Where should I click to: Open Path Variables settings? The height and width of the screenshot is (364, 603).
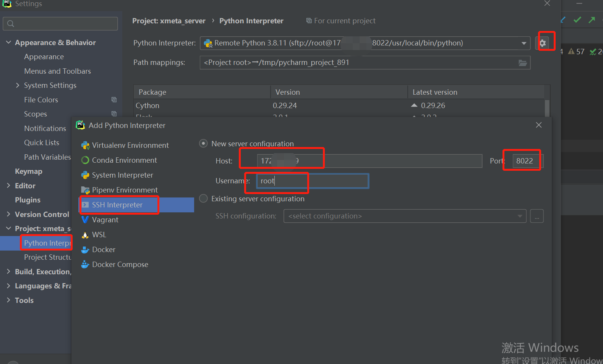click(47, 157)
